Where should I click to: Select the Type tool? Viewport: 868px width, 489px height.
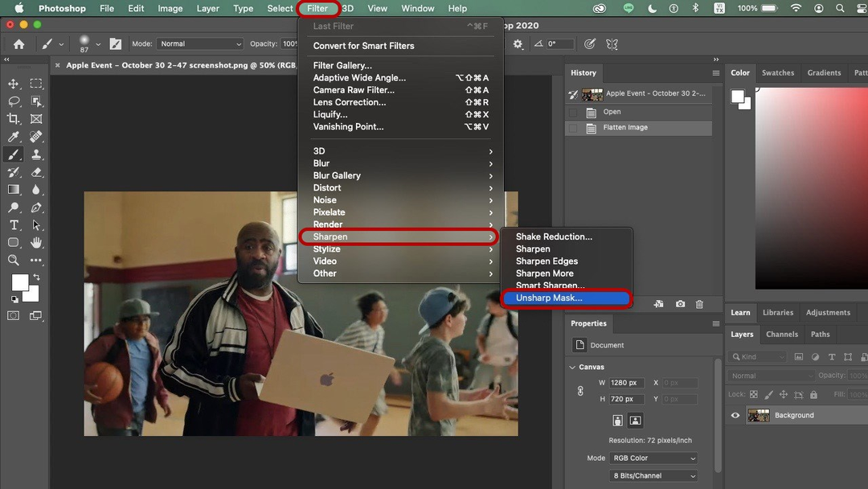[x=14, y=225]
